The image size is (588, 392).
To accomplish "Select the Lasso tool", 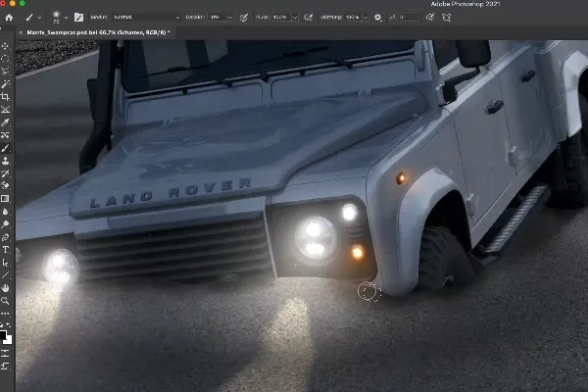I will pos(5,72).
